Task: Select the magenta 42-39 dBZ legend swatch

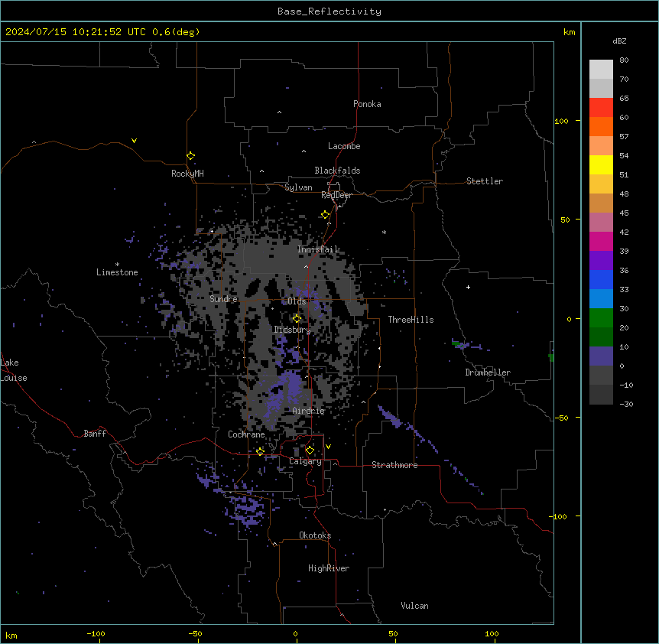Action: [x=601, y=241]
